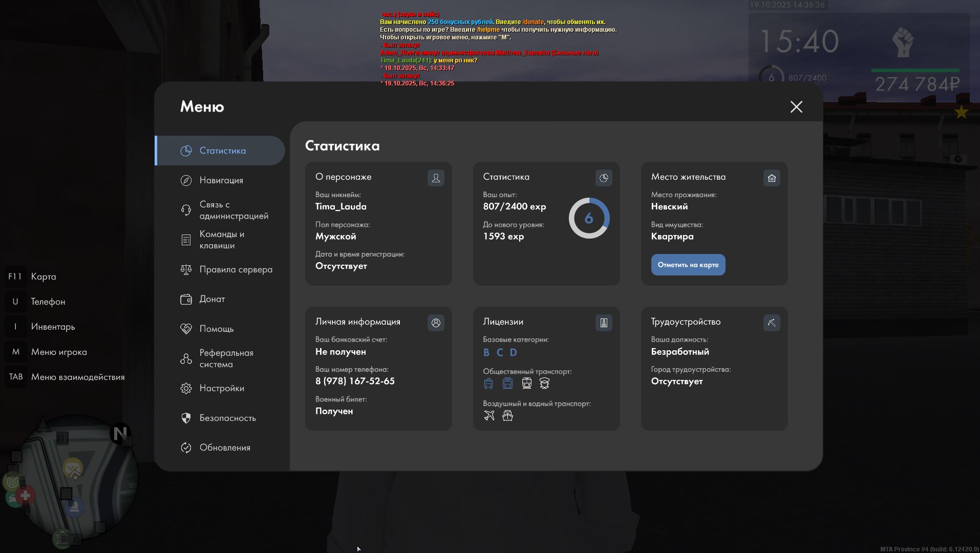The image size is (980, 553).
Task: Click the experience value 807/2400 exp
Action: tap(515, 206)
